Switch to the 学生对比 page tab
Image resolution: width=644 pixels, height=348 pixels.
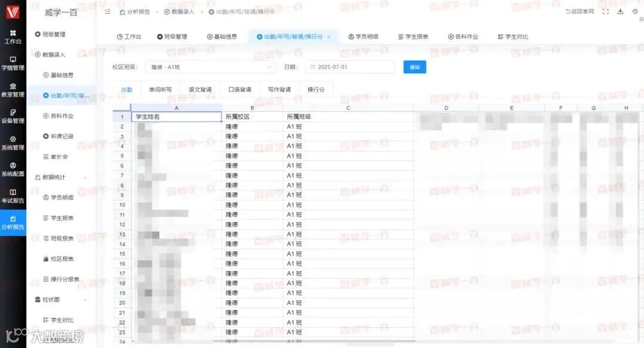[x=513, y=36]
